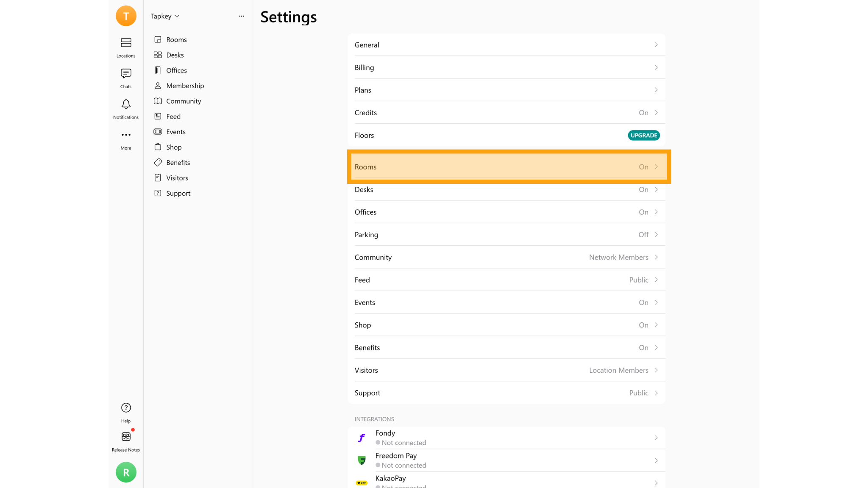
Task: Select Support in the sidebar menu
Action: pyautogui.click(x=178, y=193)
